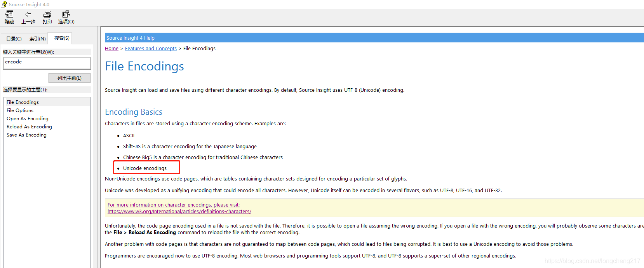This screenshot has height=268, width=644.
Task: Click the Source Insight title bar icon
Action: coord(3,4)
